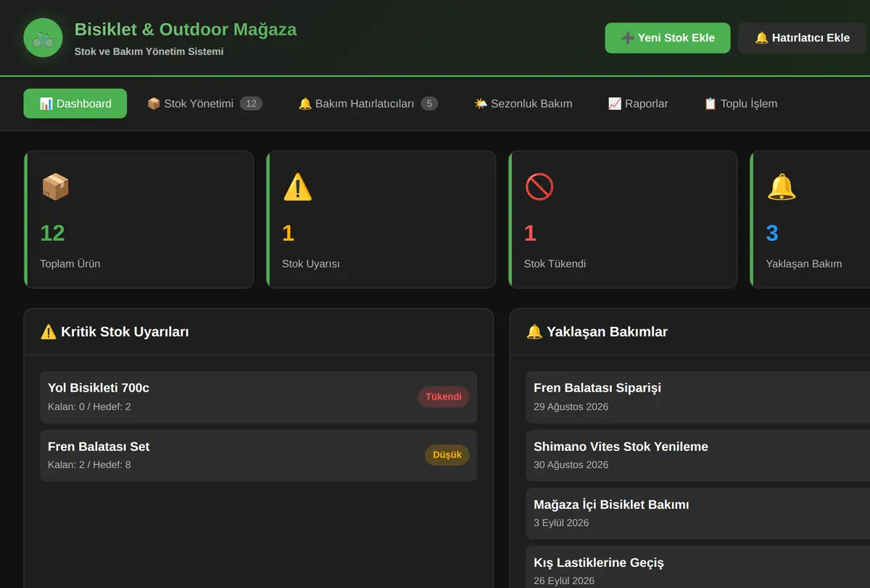Click the Yeni Stok Ekle button
Viewport: 870px width, 588px height.
click(x=668, y=38)
